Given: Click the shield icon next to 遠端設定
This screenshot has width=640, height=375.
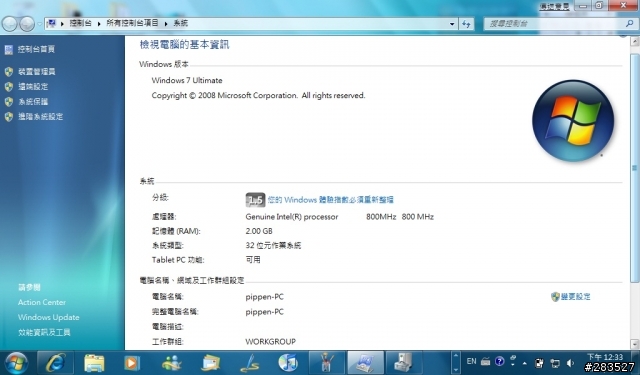Looking at the screenshot, I should point(9,87).
